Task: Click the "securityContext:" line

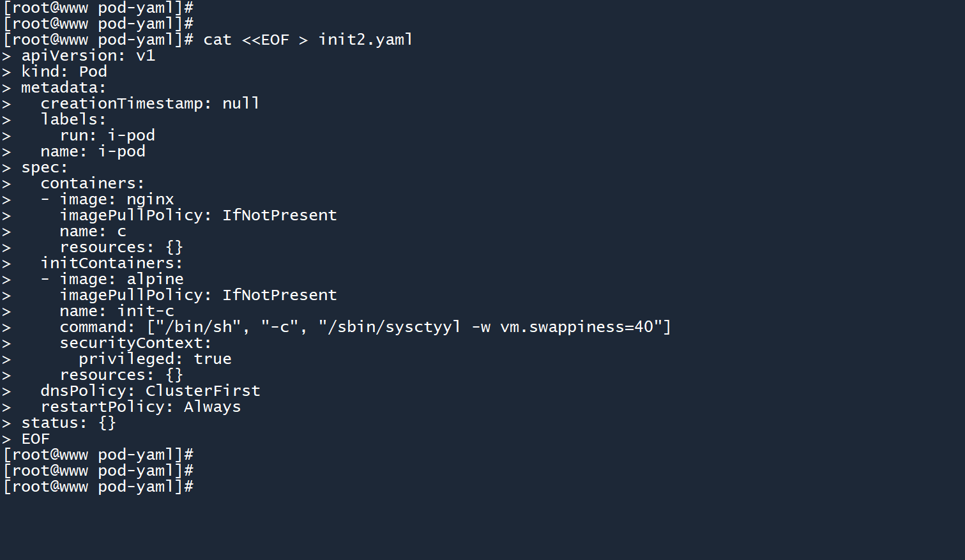Action: 135,343
